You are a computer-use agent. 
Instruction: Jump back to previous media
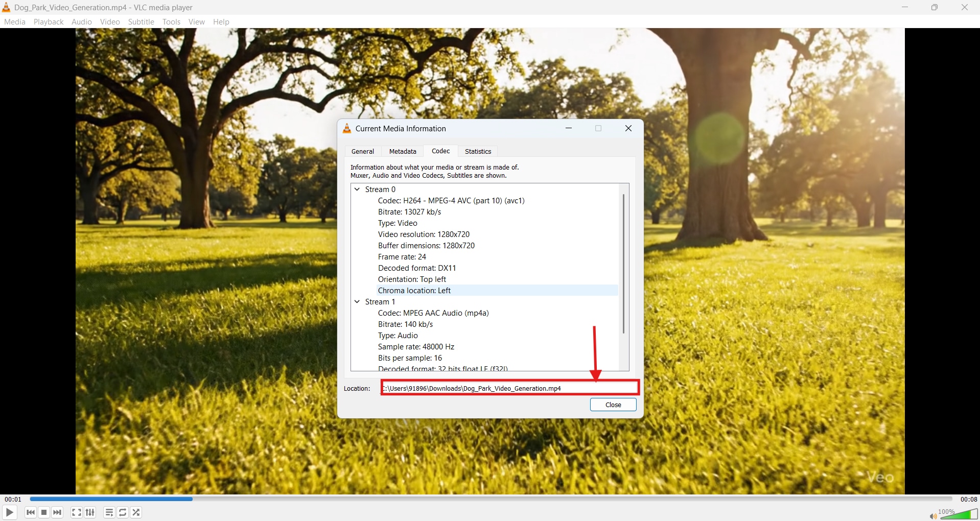tap(31, 512)
